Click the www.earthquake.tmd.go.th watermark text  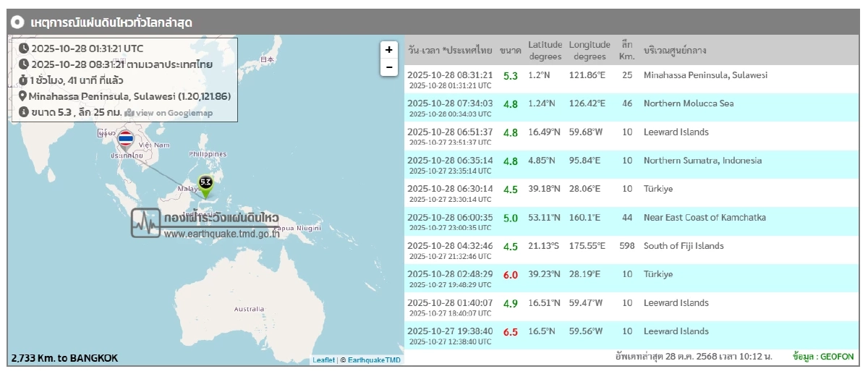click(222, 234)
